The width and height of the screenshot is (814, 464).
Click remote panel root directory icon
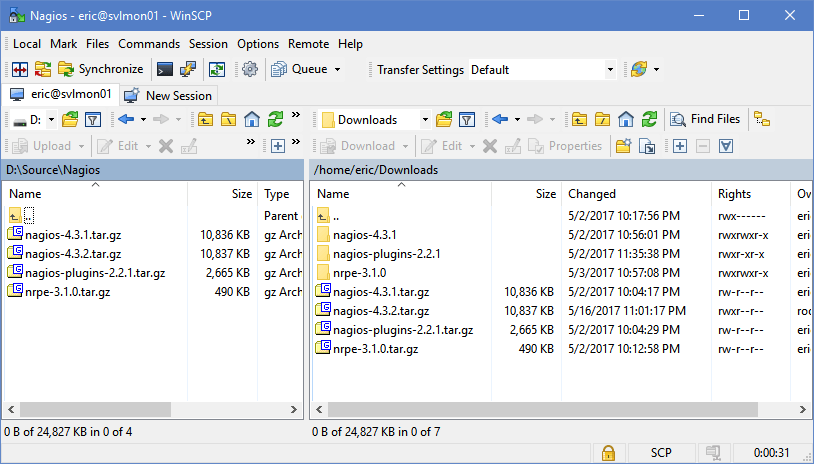coord(602,120)
